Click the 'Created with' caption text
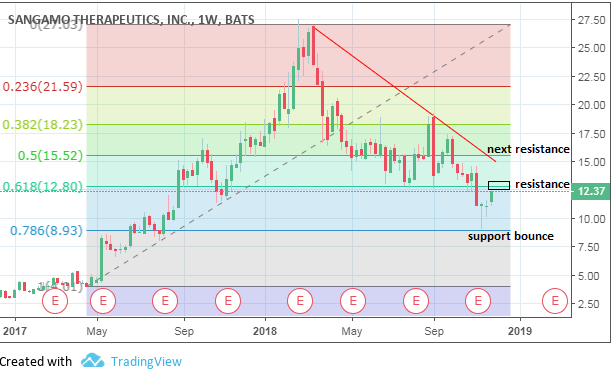611x376 pixels. click(36, 362)
